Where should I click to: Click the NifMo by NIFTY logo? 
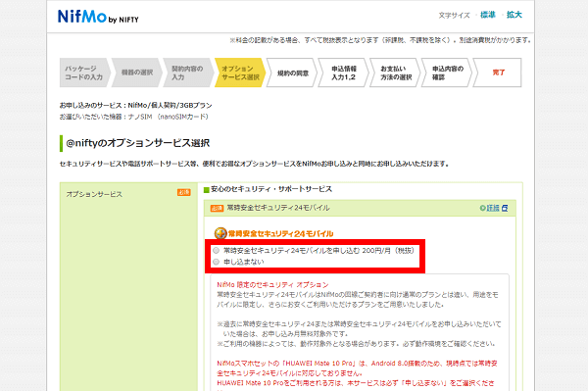98,17
